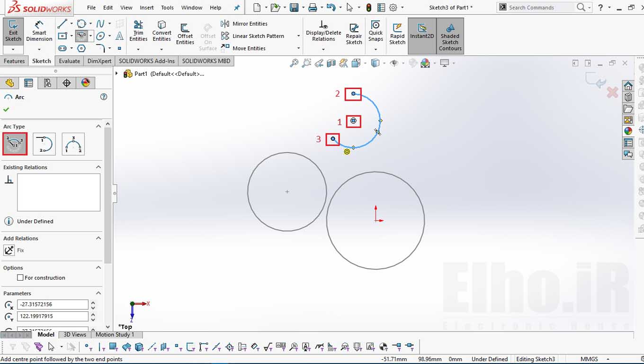The image size is (644, 364).
Task: Activate the Rapid Sketch tool
Action: 397,34
